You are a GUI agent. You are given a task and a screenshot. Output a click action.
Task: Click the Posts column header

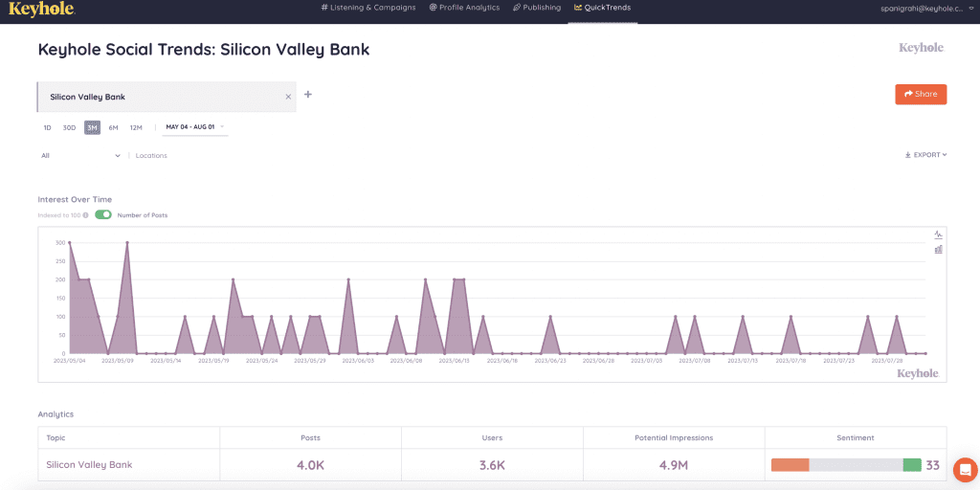[x=311, y=438]
